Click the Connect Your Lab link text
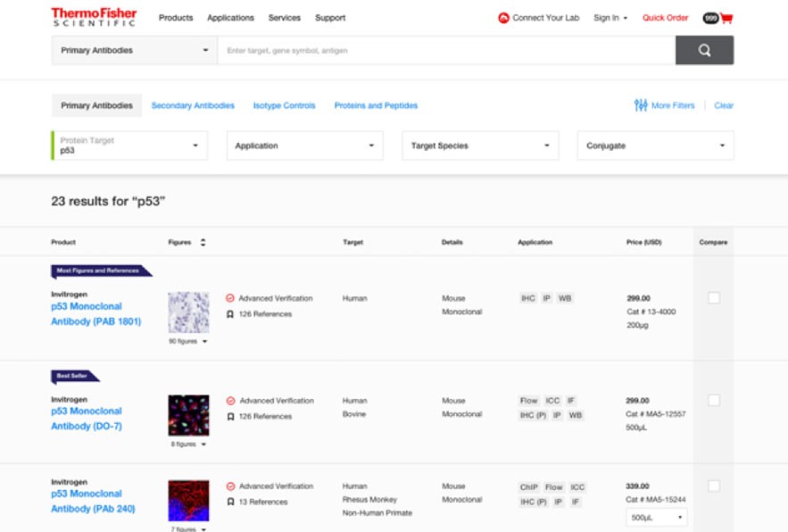Image resolution: width=788 pixels, height=532 pixels. click(x=546, y=18)
